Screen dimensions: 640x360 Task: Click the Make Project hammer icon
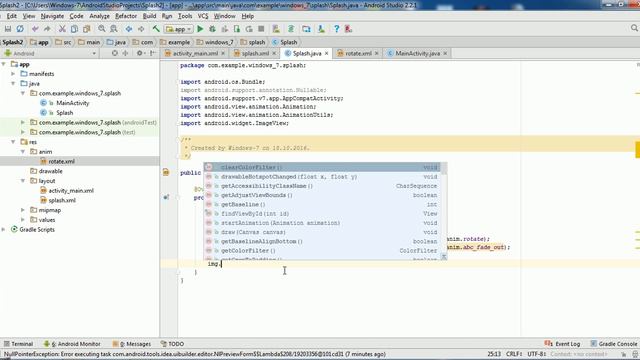156,29
